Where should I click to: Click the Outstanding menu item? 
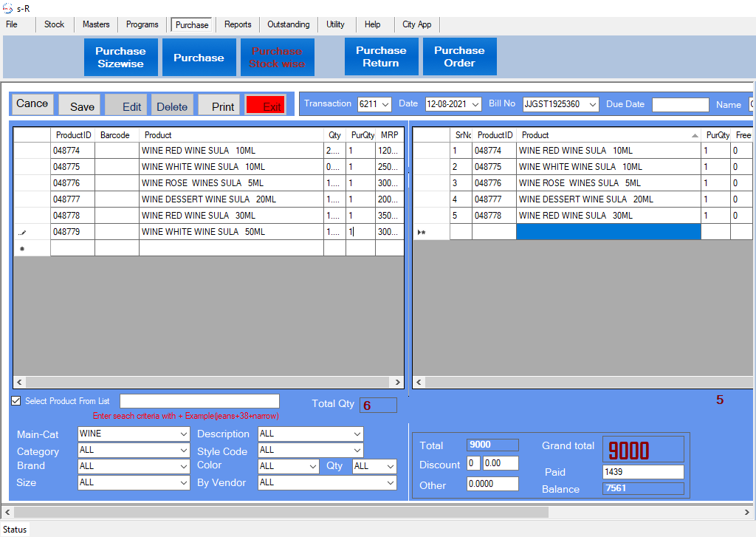click(x=288, y=24)
